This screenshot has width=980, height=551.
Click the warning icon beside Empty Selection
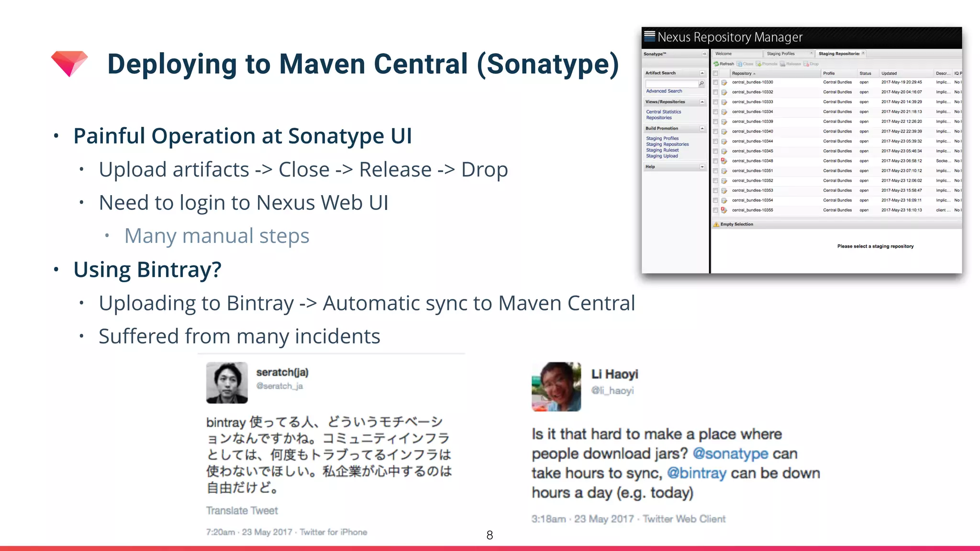[716, 224]
